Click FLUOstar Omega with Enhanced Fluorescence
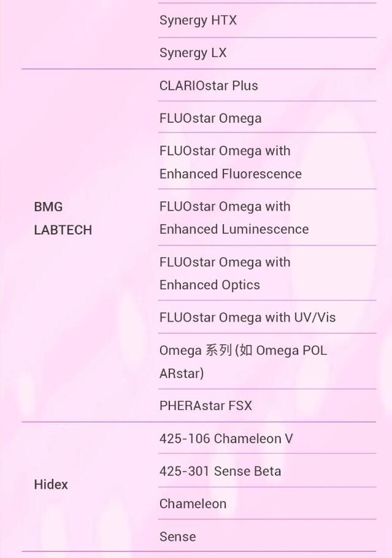392x558 pixels. pos(230,162)
